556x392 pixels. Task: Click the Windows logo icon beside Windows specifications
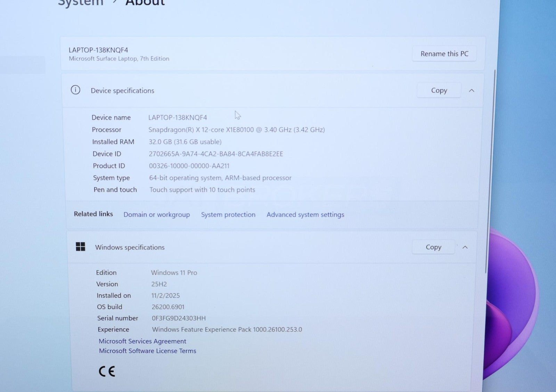pyautogui.click(x=80, y=247)
